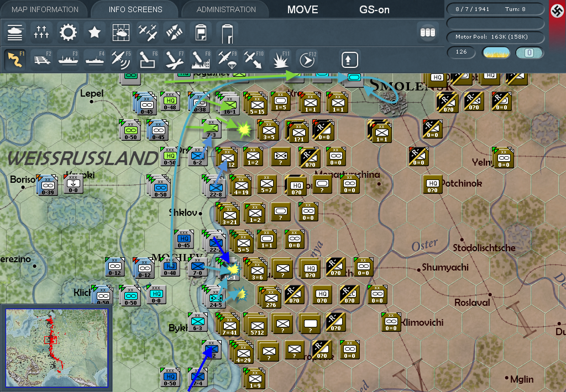566x392 pixels.
Task: Select the green 16-1 infantry unit
Action: 229,104
